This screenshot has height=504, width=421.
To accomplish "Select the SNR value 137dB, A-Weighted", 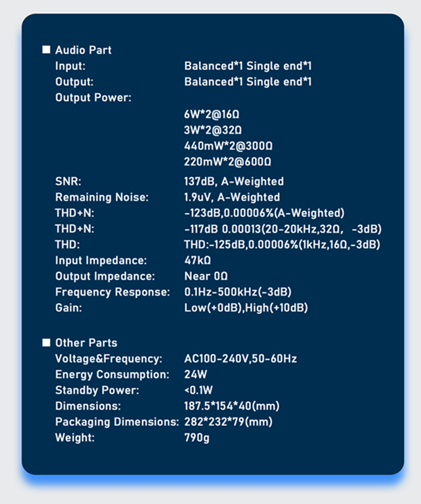I will (x=234, y=181).
